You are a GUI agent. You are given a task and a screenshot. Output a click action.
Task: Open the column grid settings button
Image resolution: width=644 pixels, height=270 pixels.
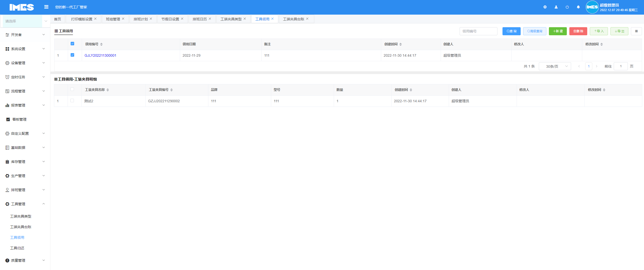click(636, 31)
